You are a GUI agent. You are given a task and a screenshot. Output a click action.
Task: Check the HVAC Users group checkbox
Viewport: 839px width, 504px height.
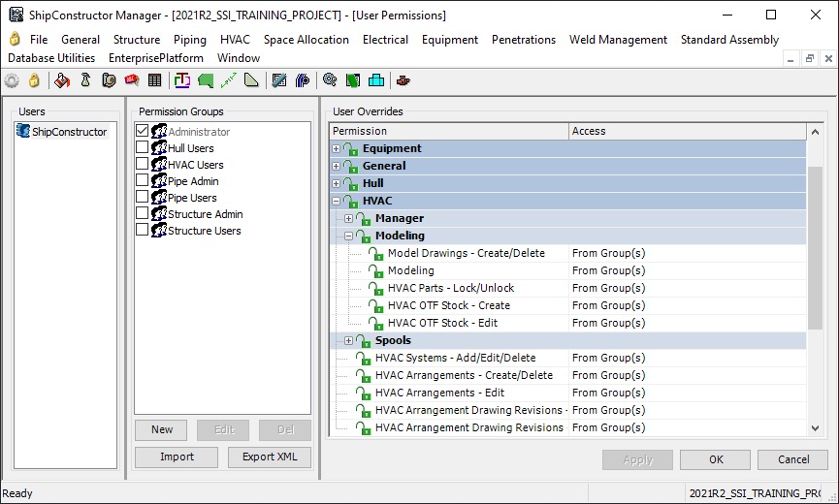click(142, 164)
